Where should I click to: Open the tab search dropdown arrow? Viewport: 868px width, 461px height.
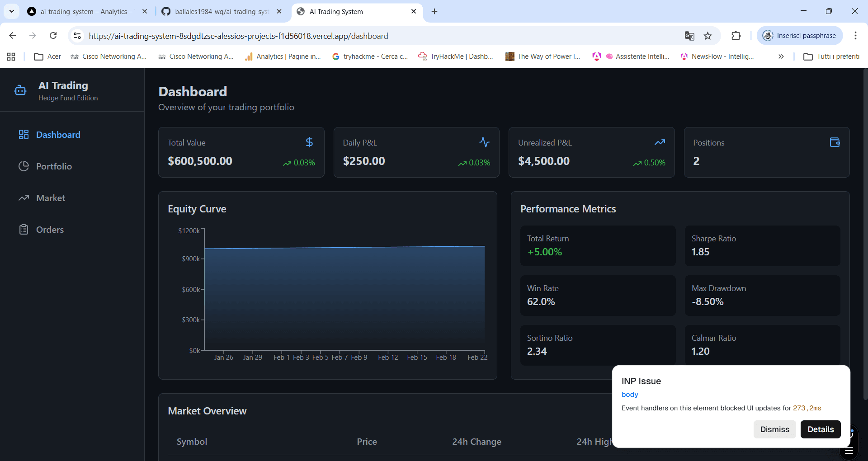[11, 11]
